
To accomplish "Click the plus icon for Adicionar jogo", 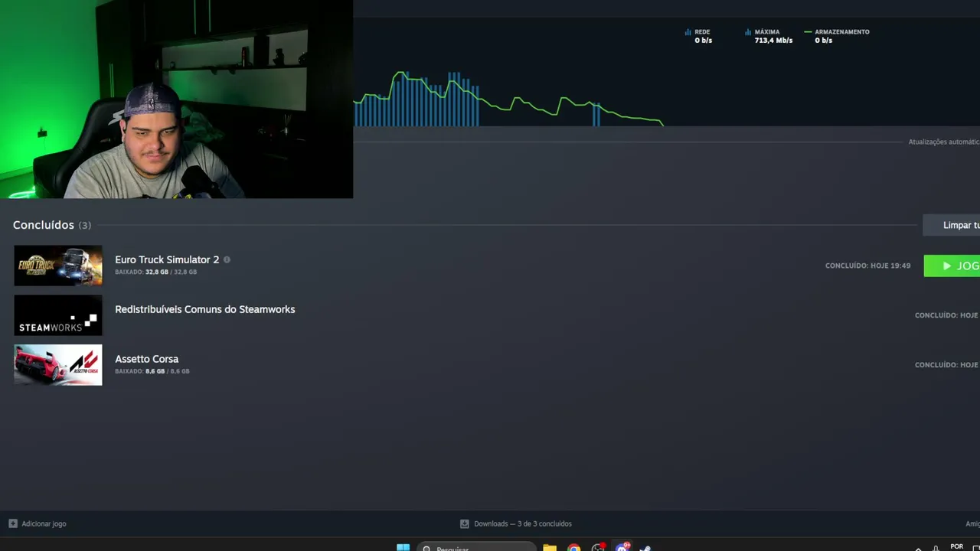I will pos(12,523).
